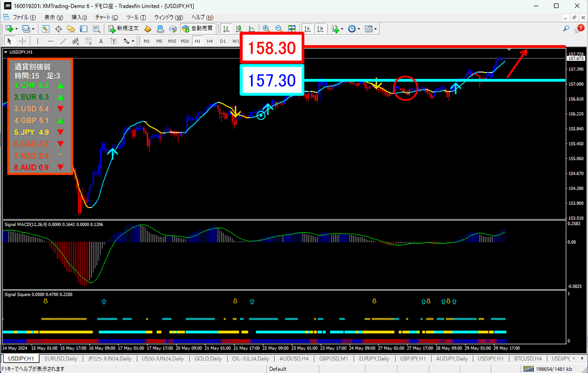Tile chart windows
The image size is (588, 373).
point(292,28)
